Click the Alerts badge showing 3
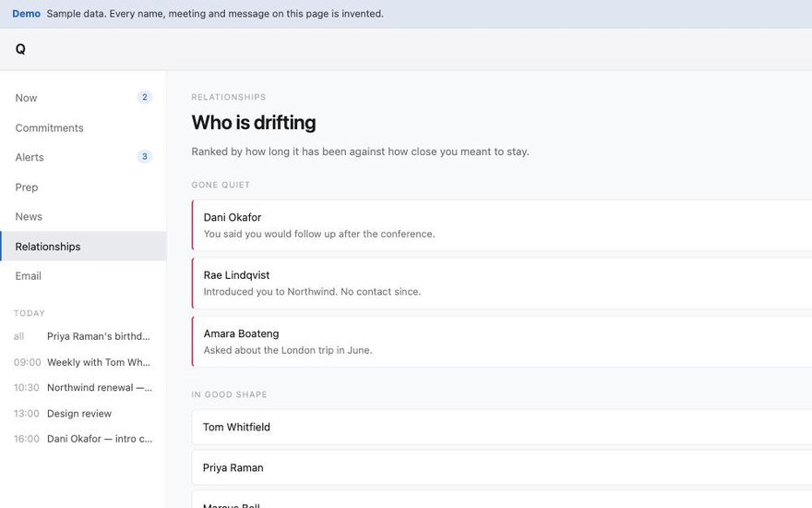 pyautogui.click(x=145, y=156)
